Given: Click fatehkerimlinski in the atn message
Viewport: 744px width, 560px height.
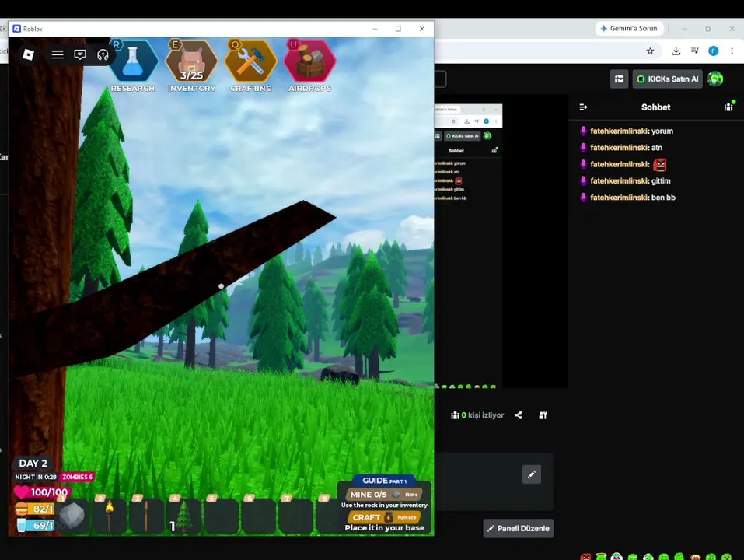Looking at the screenshot, I should 619,148.
